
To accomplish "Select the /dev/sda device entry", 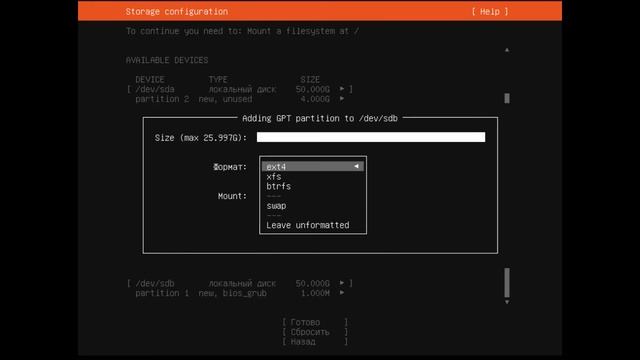I will pos(240,89).
